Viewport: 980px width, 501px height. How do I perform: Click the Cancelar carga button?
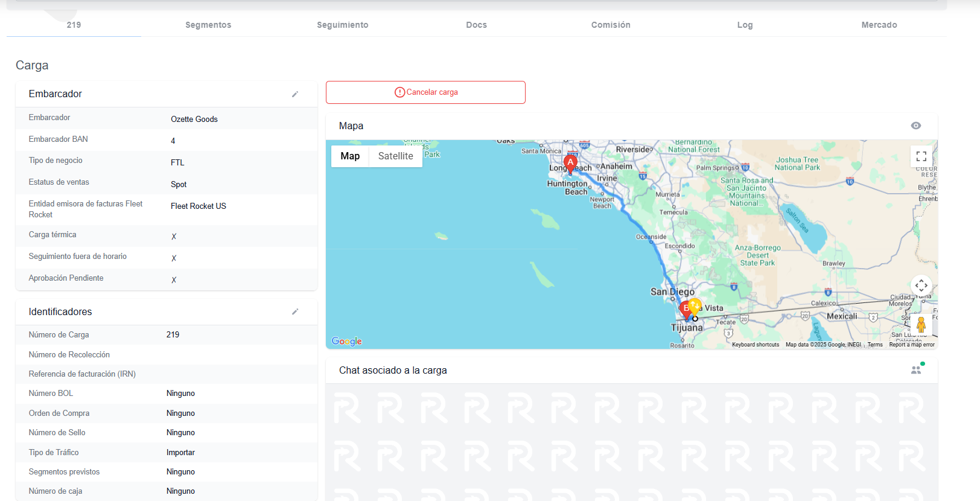coord(425,92)
